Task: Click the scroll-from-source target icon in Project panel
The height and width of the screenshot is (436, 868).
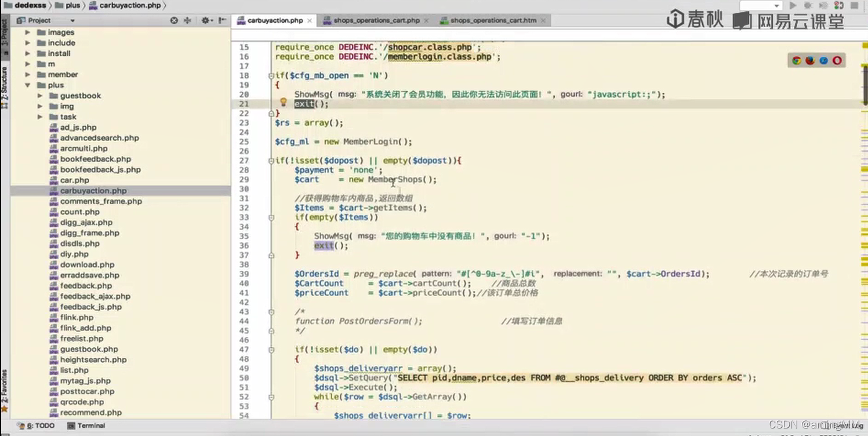Action: (174, 20)
